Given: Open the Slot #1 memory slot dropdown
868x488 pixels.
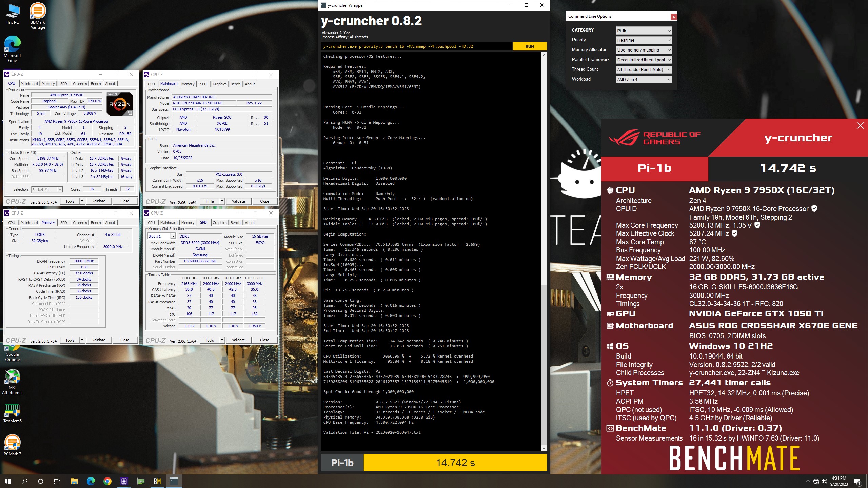Looking at the screenshot, I should tap(161, 236).
